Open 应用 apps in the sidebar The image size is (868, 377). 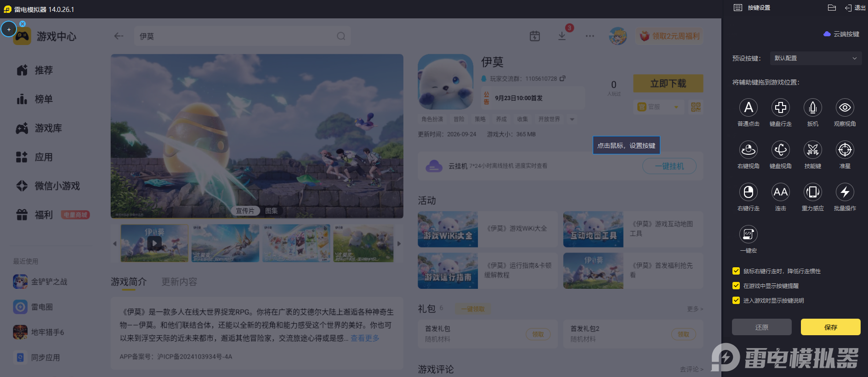(x=35, y=157)
